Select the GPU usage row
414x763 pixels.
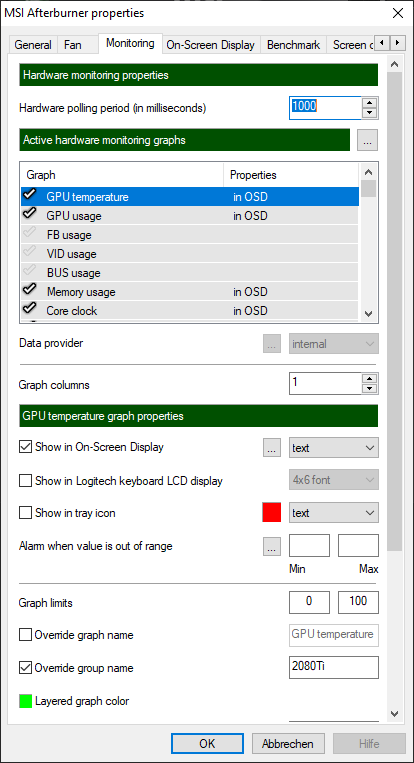click(190, 215)
